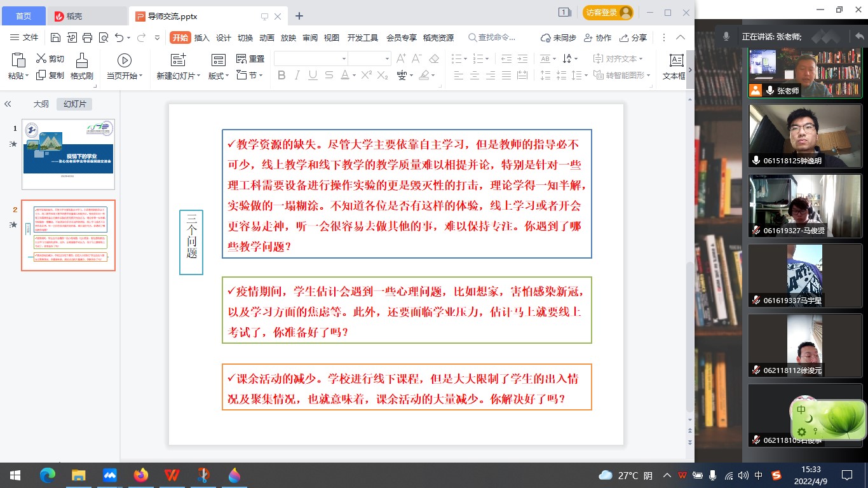This screenshot has width=868, height=488.
Task: Open WPS Office from the taskbar
Action: click(172, 475)
